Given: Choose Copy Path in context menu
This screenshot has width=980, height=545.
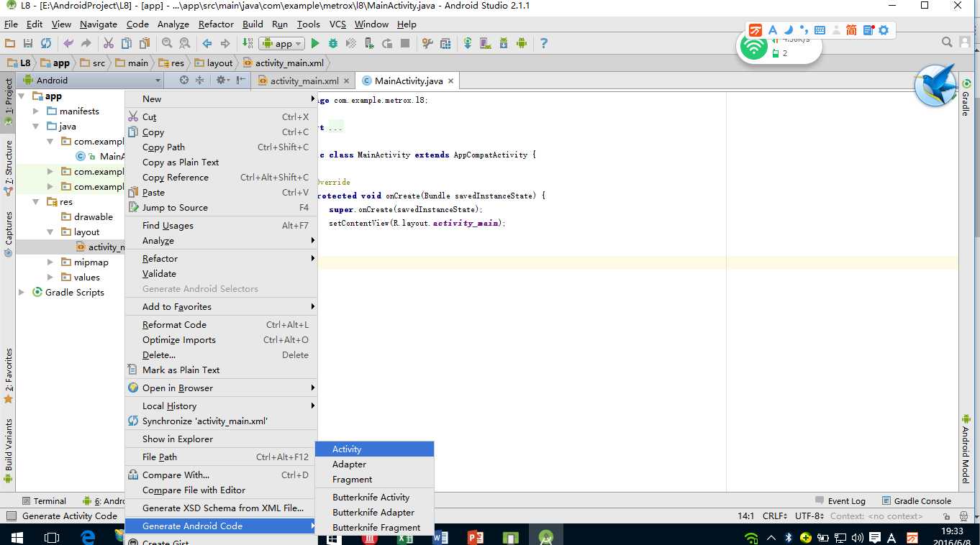Looking at the screenshot, I should click(x=221, y=147).
